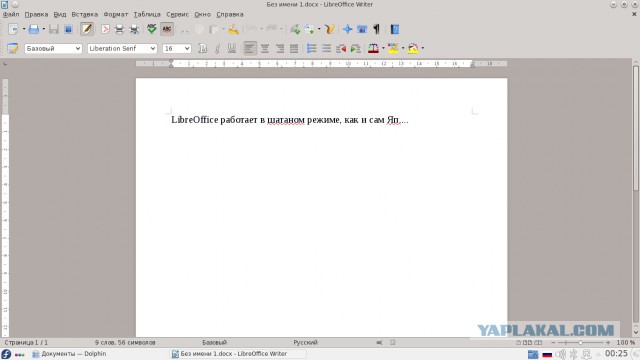640x360 pixels.
Task: Toggle Underline formatting
Action: 232,48
